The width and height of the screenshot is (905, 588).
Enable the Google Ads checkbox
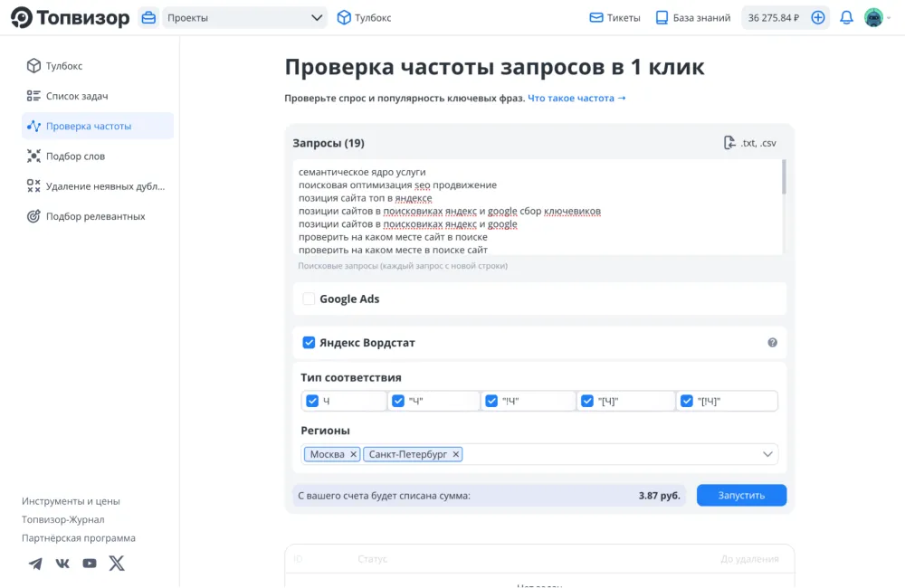pos(309,299)
